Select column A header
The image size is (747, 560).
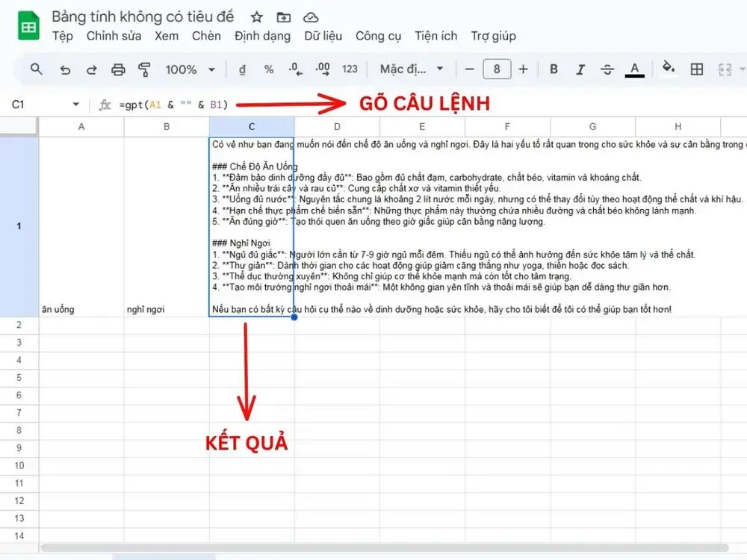[81, 127]
